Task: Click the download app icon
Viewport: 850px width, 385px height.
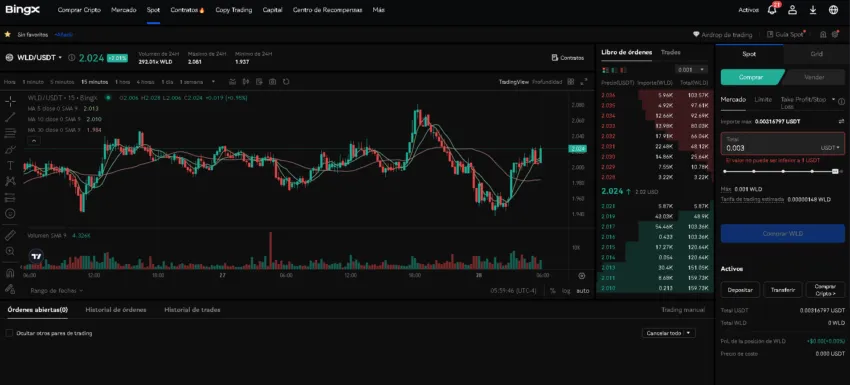Action: click(813, 10)
